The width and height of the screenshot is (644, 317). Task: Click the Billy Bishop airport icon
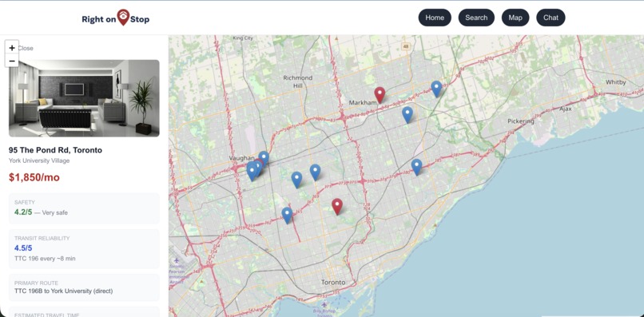click(x=324, y=305)
